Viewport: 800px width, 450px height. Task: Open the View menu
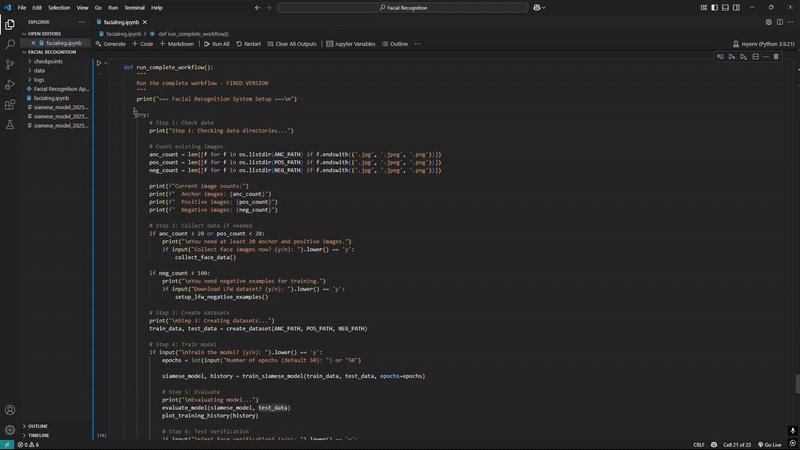point(82,8)
